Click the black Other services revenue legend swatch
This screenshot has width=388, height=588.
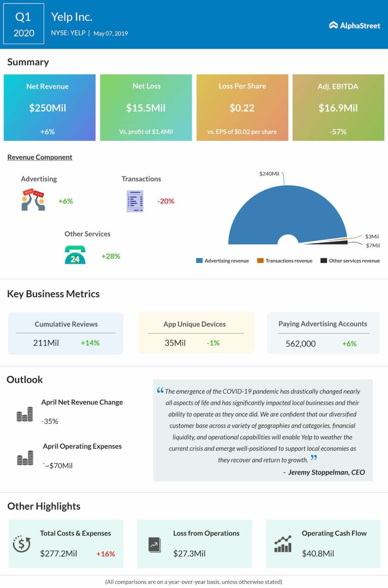tap(323, 261)
